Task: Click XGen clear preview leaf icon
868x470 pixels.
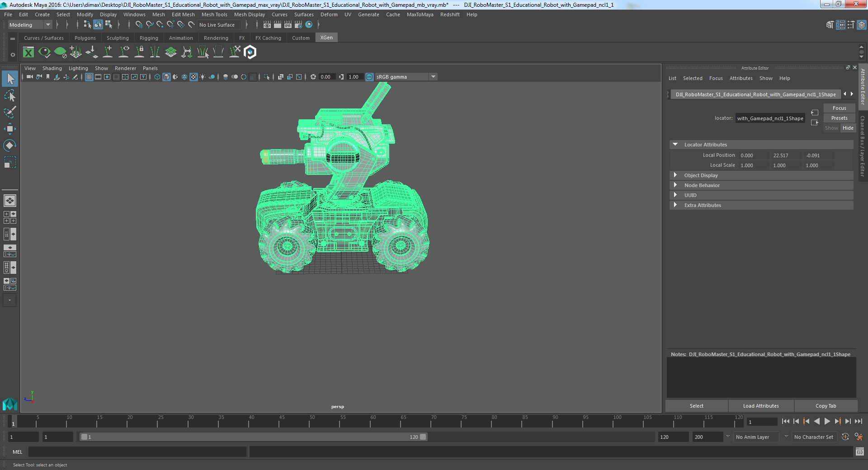Action: [60, 52]
